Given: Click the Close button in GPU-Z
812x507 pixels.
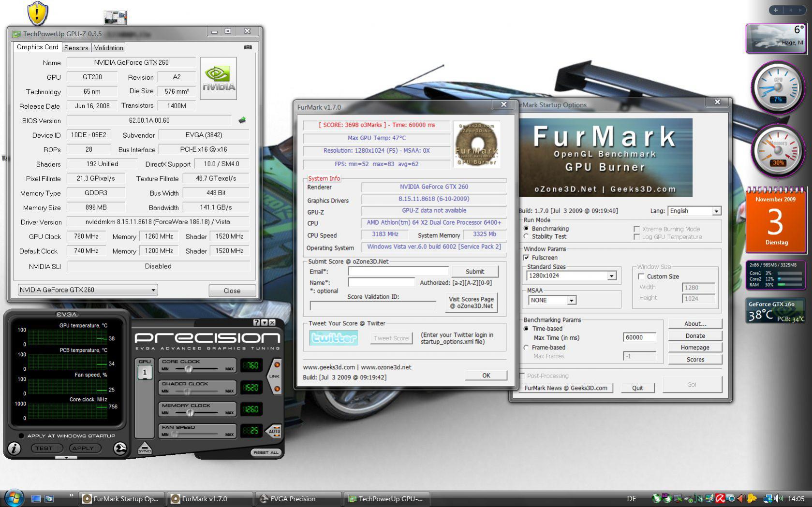Looking at the screenshot, I should tap(232, 290).
